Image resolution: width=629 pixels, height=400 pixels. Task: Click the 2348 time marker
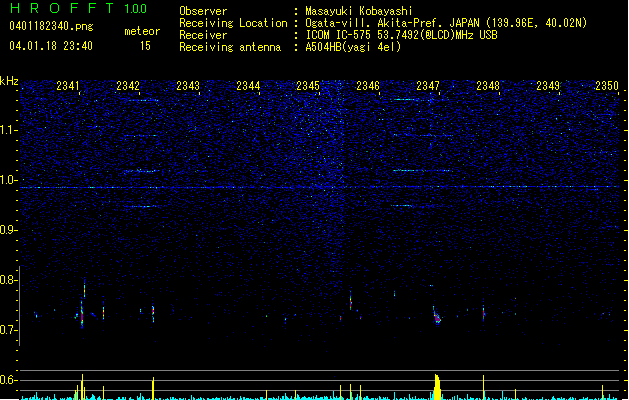click(488, 86)
